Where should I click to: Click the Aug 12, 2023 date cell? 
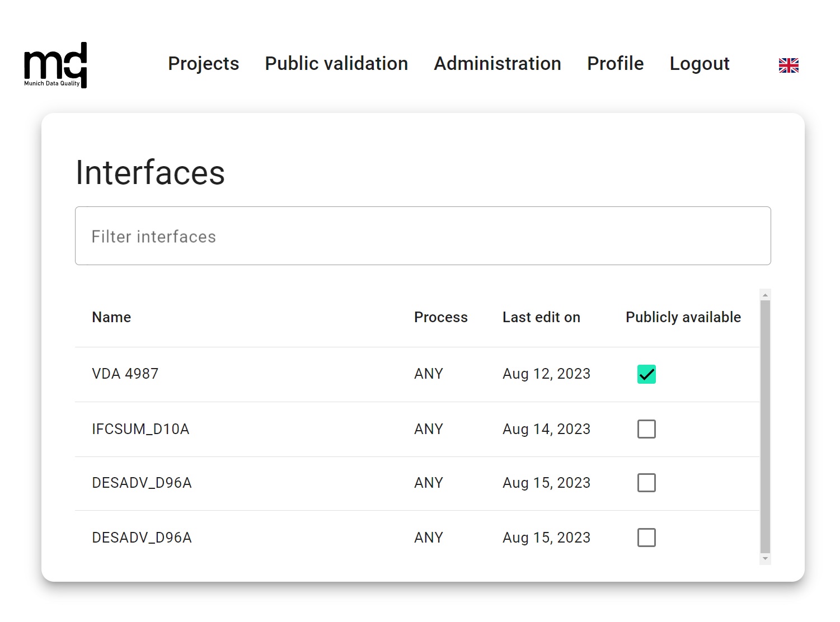(546, 374)
